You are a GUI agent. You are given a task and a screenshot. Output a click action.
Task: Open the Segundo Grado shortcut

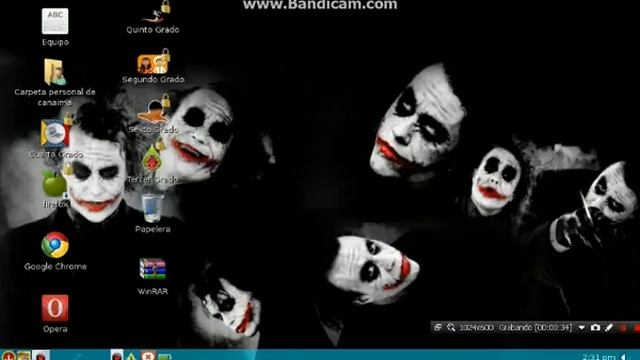tap(153, 62)
